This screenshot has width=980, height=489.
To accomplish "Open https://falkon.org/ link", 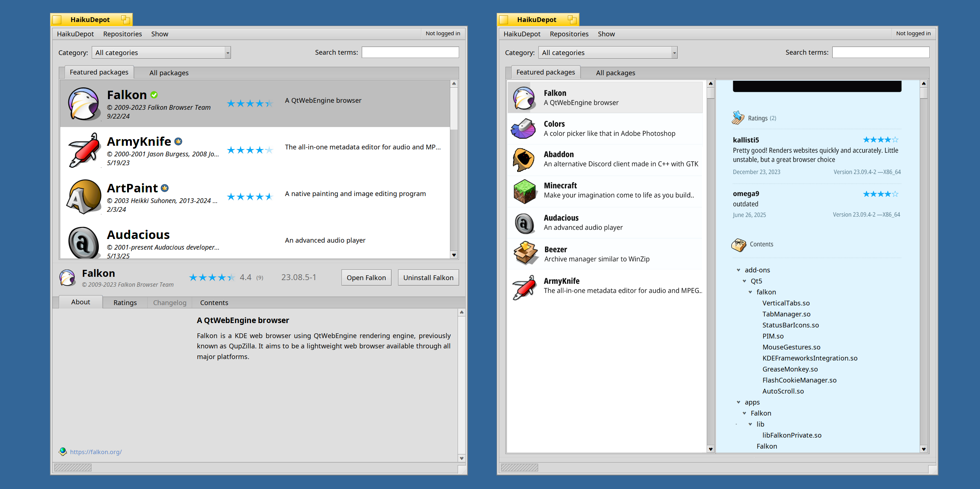I will click(96, 452).
